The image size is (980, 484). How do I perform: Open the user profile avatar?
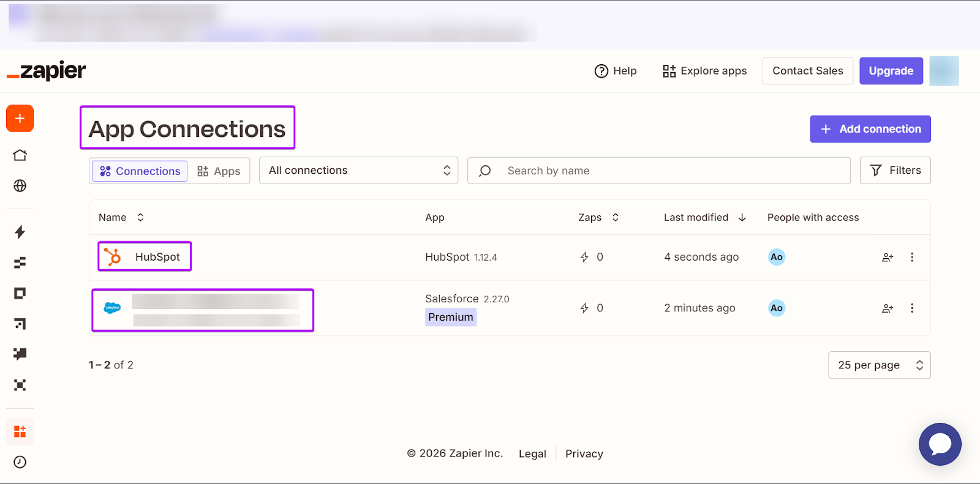[x=944, y=71]
